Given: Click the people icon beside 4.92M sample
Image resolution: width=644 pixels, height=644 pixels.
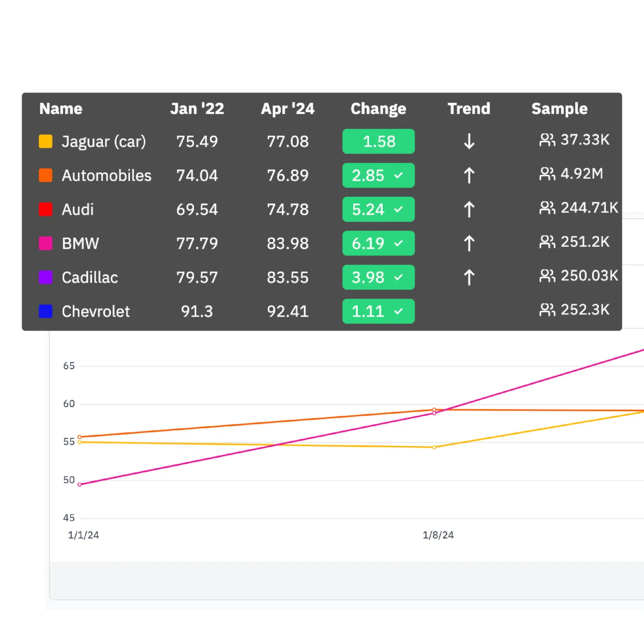Looking at the screenshot, I should pyautogui.click(x=547, y=174).
